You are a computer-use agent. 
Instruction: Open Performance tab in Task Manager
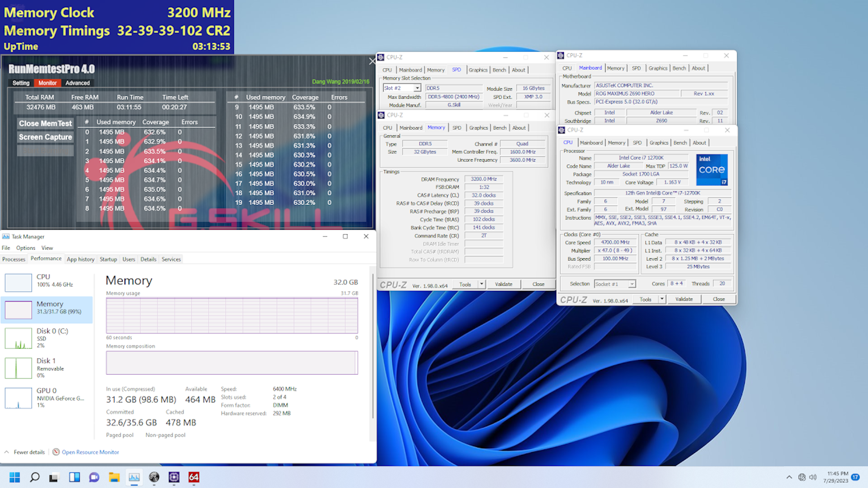tap(45, 258)
